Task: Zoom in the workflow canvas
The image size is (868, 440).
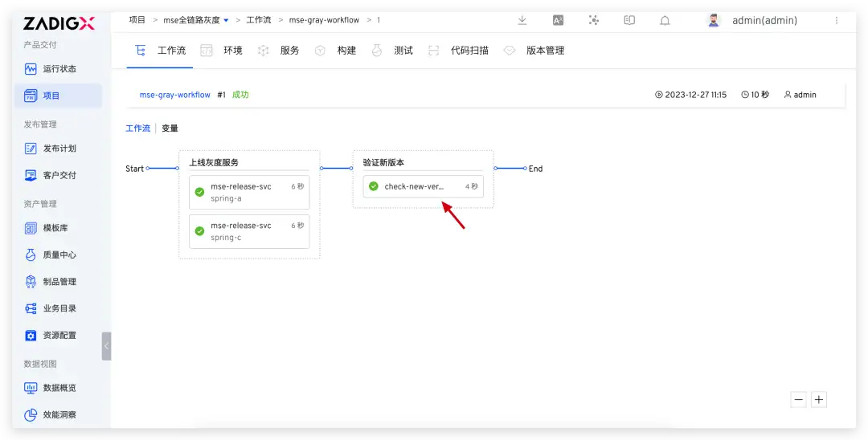Action: 819,399
